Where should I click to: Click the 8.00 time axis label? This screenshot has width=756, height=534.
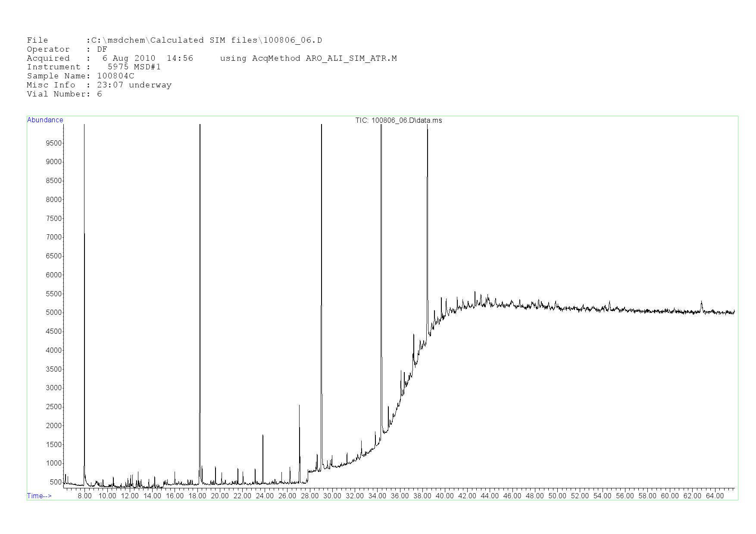point(84,496)
